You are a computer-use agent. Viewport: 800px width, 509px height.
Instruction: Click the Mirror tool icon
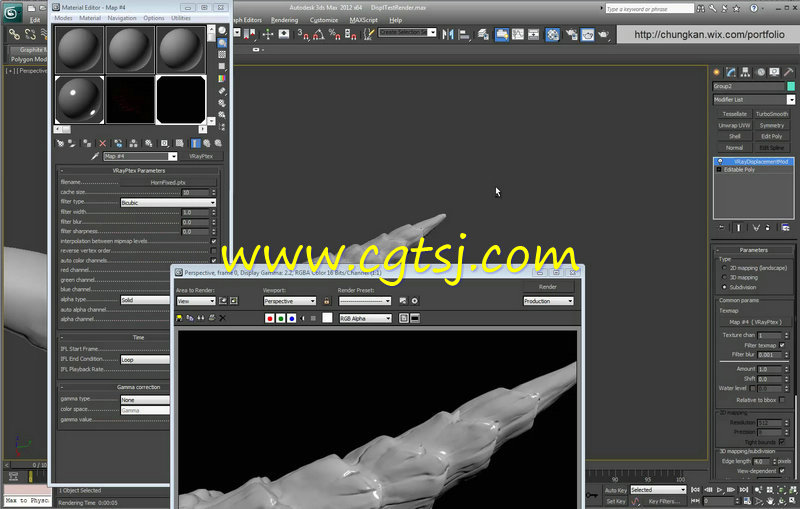[x=448, y=34]
